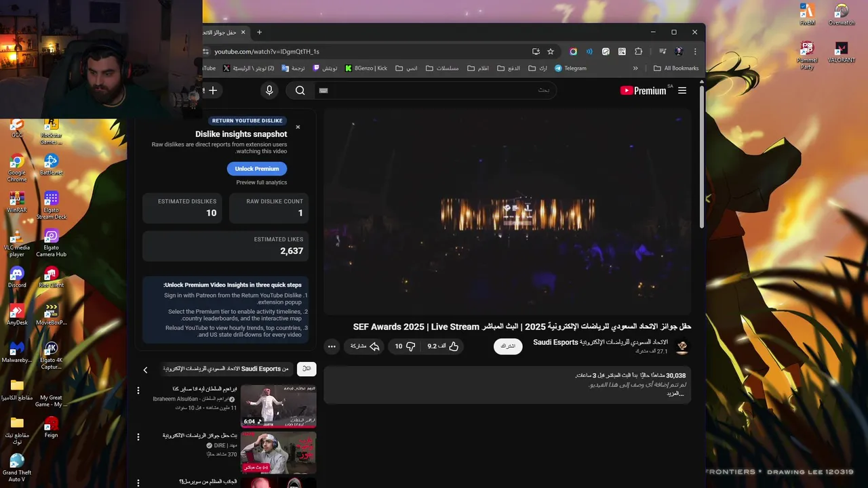
Task: Select the Elgato Stream Deck icon
Action: pyautogui.click(x=51, y=205)
